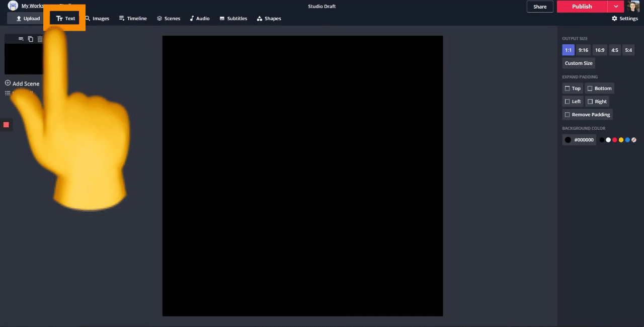Open the Audio tool
Viewport: 644px width, 327px height.
tap(199, 19)
